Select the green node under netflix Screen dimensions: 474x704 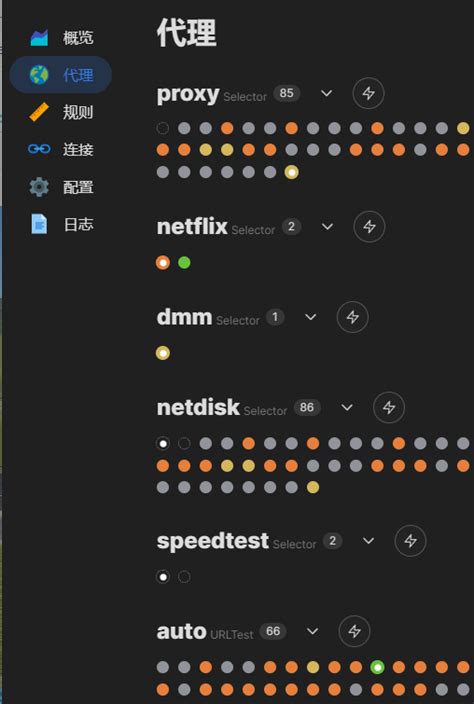tap(184, 262)
